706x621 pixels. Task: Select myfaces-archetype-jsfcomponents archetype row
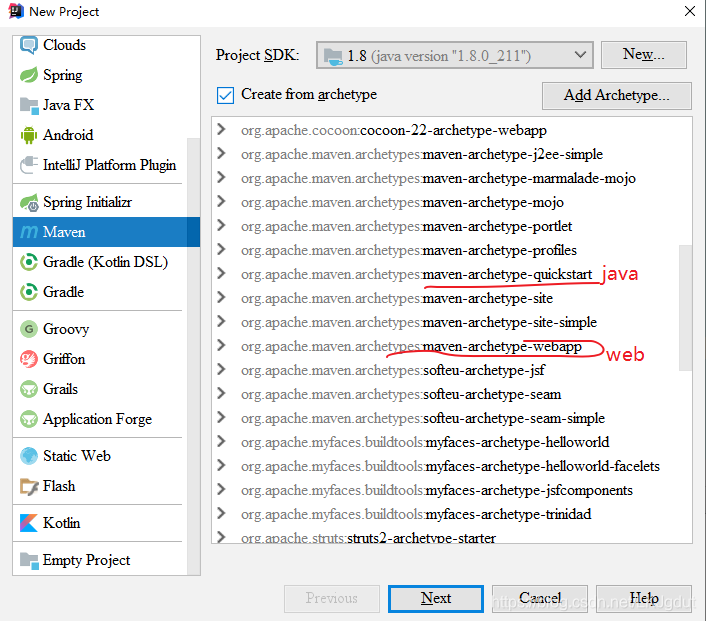coord(452,490)
